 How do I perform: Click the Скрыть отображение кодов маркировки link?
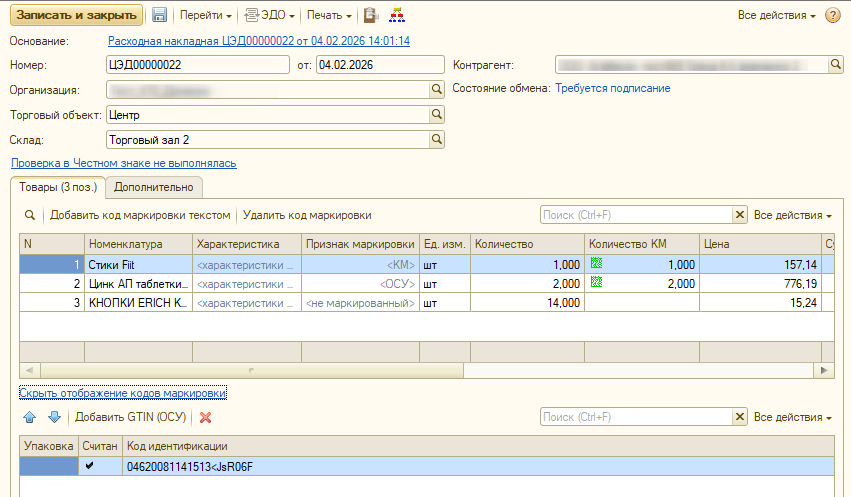pyautogui.click(x=123, y=393)
